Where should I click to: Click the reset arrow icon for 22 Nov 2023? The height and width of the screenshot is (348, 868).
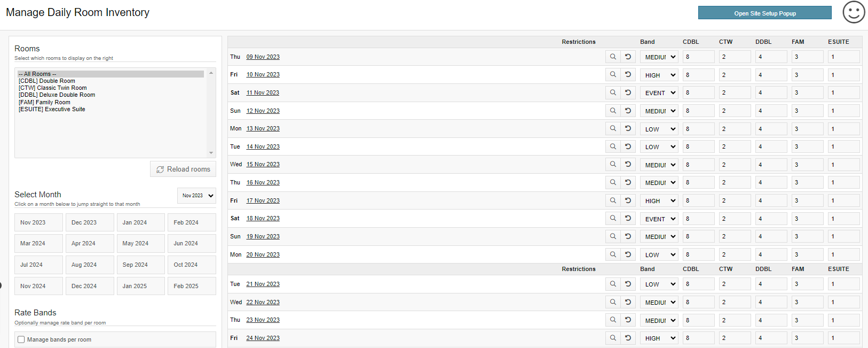(x=628, y=302)
